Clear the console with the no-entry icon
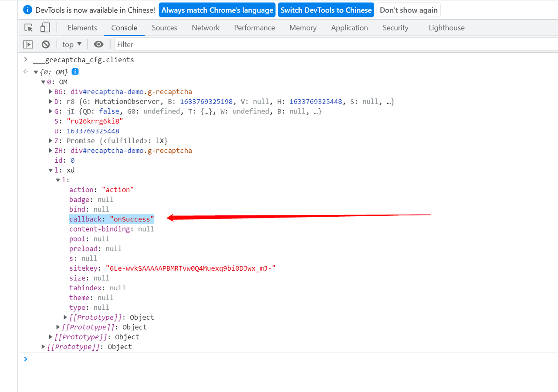This screenshot has width=558, height=392. (x=45, y=44)
